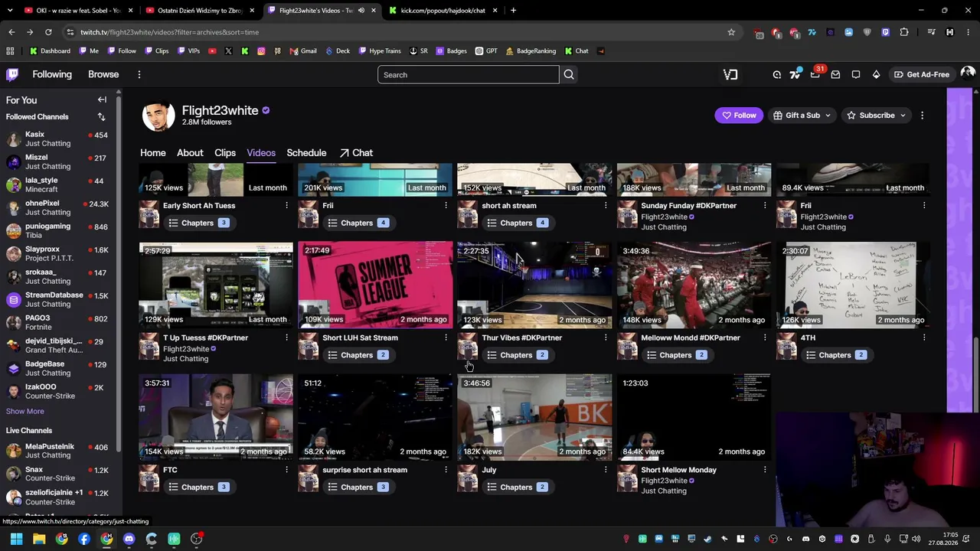Expand Chapters for Thur Vibes #DKPartner
Image resolution: width=980 pixels, height=551 pixels.
(x=517, y=355)
